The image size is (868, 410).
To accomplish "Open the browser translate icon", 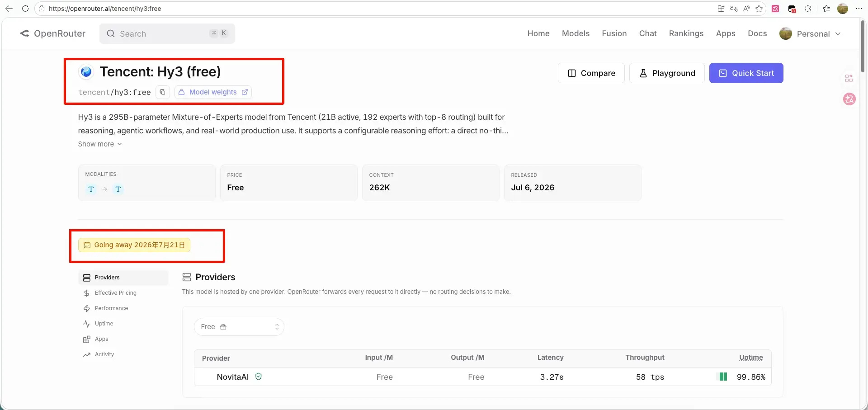I will tap(734, 9).
